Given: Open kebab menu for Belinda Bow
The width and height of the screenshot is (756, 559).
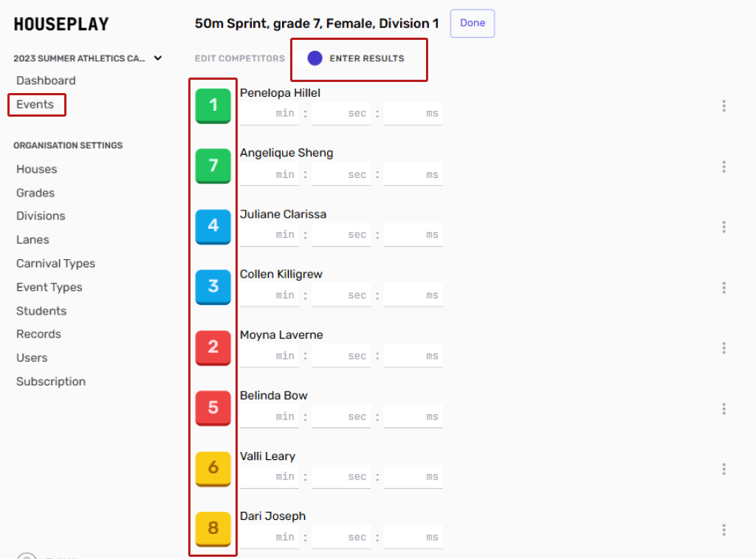Looking at the screenshot, I should click(x=724, y=408).
